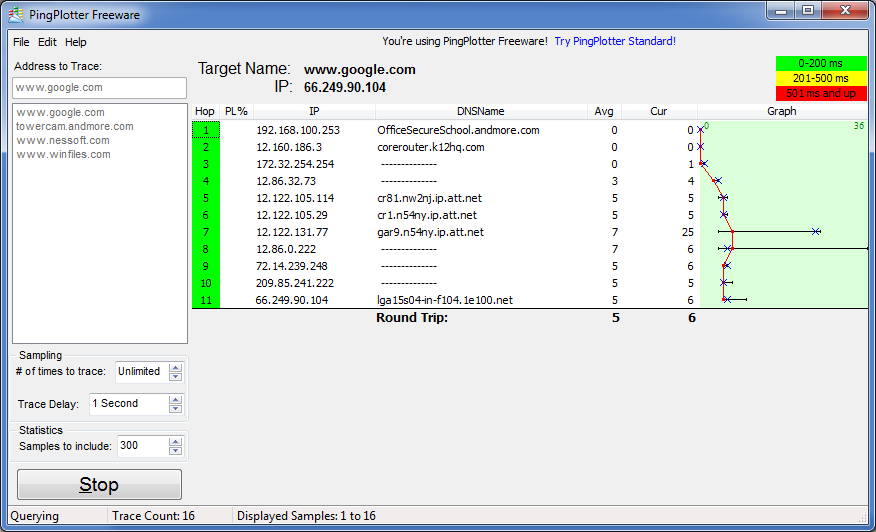
Task: Follow the Try PingPlotter Standard link
Action: tap(615, 41)
